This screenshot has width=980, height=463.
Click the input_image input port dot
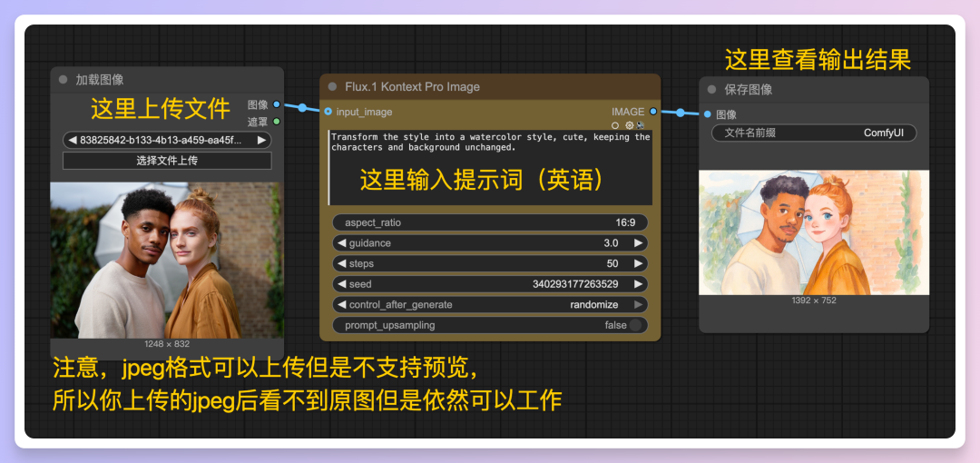(328, 112)
